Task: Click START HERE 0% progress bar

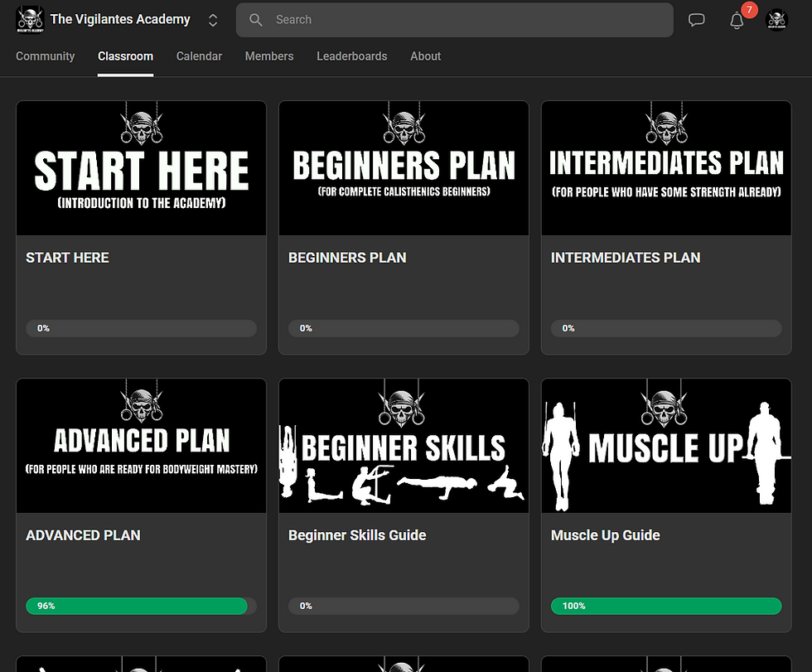Action: [x=142, y=328]
